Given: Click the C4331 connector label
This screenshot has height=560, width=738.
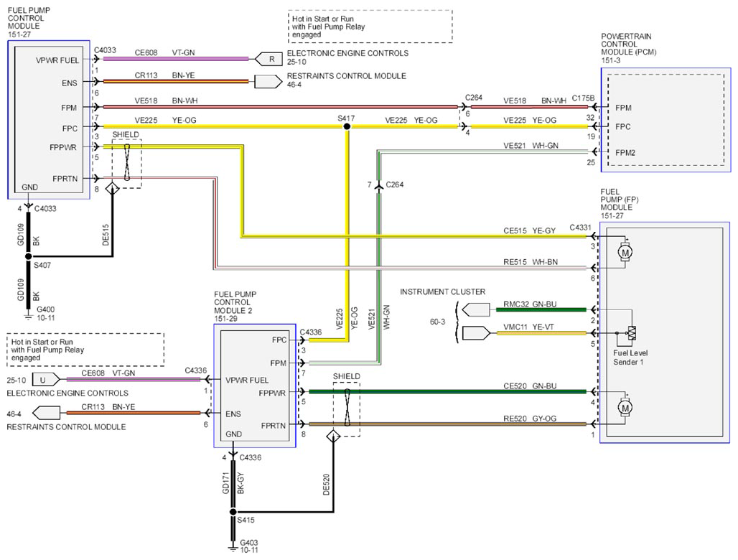Looking at the screenshot, I should (580, 228).
